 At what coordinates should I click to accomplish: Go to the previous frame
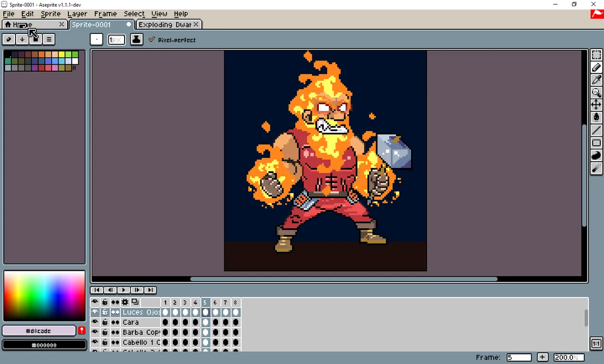[110, 290]
